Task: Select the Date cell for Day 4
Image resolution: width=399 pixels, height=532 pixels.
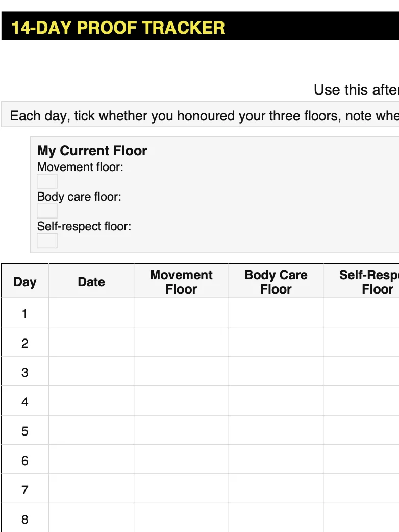Action: 91,401
